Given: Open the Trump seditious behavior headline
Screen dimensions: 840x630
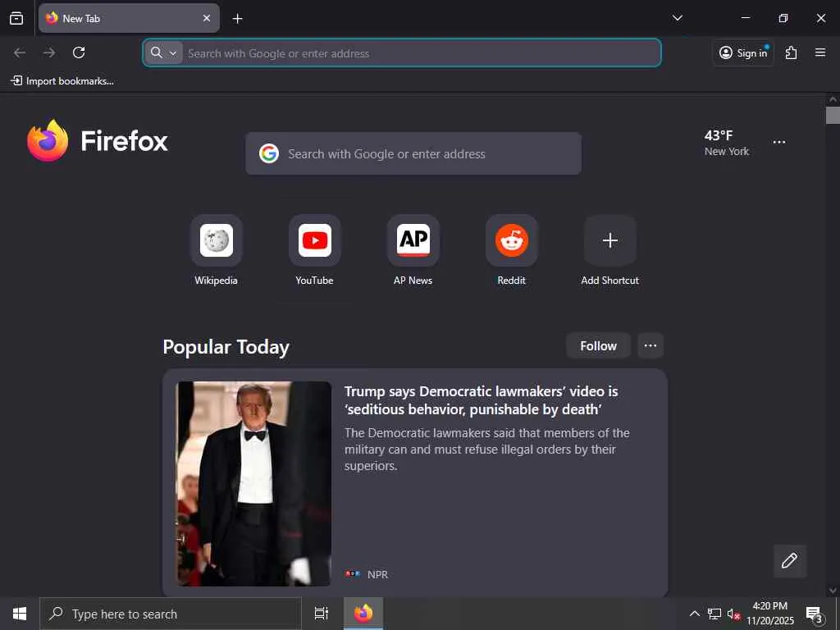Looking at the screenshot, I should 481,400.
